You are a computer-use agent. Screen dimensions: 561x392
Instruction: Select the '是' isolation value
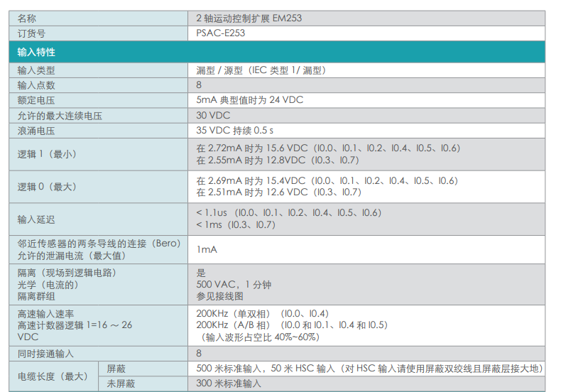pos(201,273)
